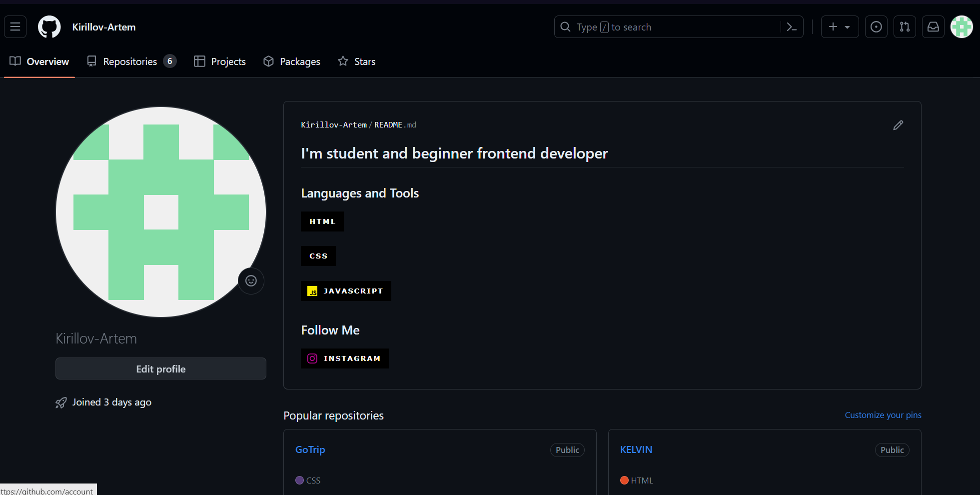Viewport: 980px width, 495px height.
Task: Click the Repositories count badge 6
Action: 170,61
